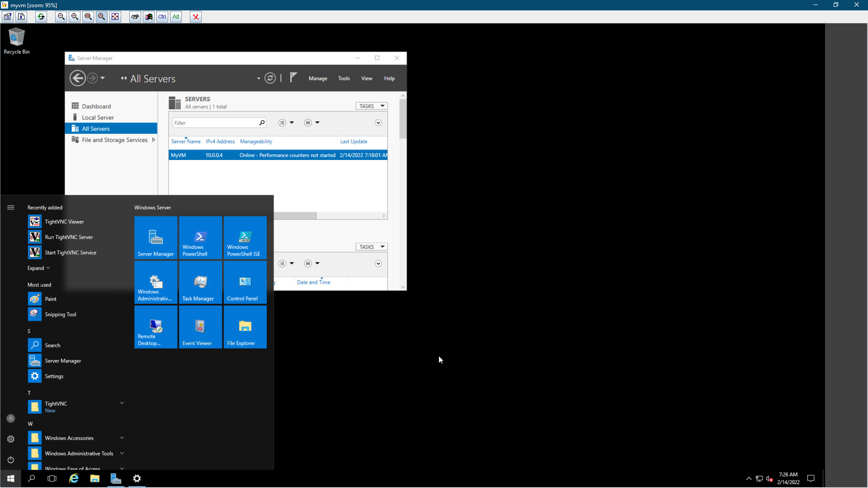This screenshot has width=868, height=488.
Task: Open Snipping Tool from Most used
Action: tap(77, 314)
